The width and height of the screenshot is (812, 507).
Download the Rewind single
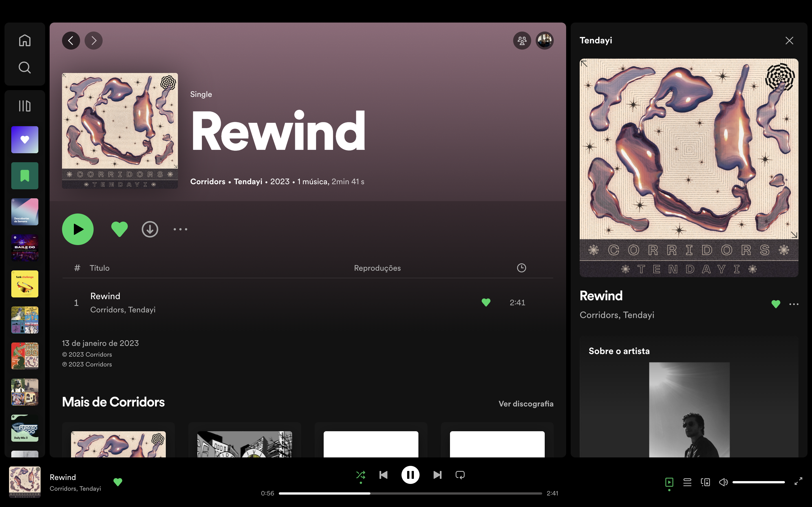[150, 229]
